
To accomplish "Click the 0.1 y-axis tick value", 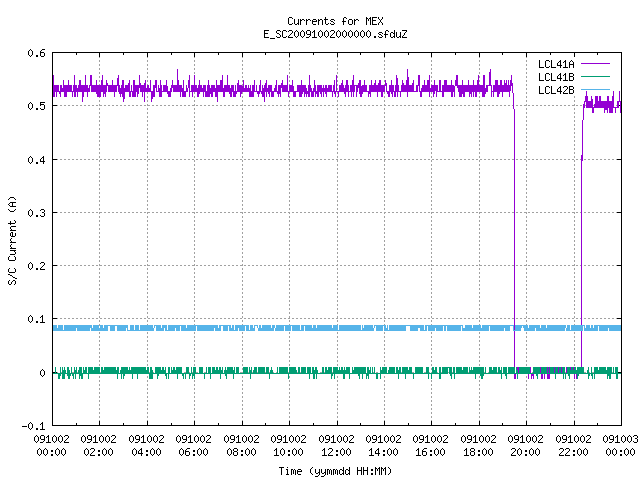I will point(36,319).
